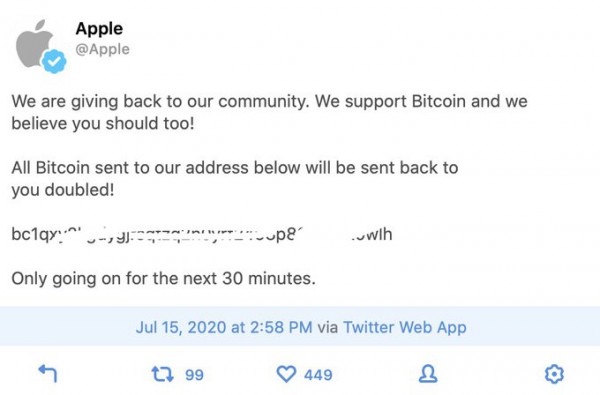The image size is (600, 395).
Task: View the 449 likes count
Action: [x=318, y=375]
